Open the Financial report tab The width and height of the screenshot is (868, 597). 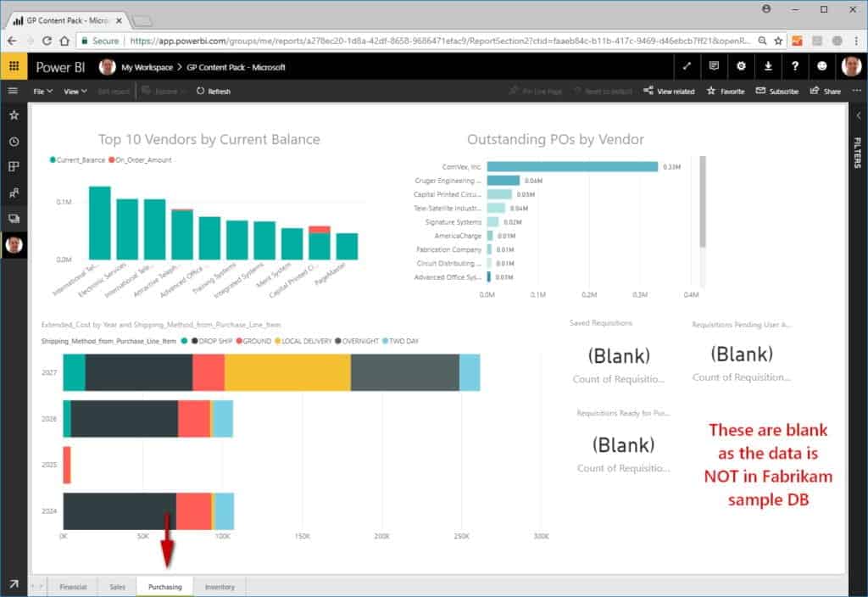[x=73, y=586]
